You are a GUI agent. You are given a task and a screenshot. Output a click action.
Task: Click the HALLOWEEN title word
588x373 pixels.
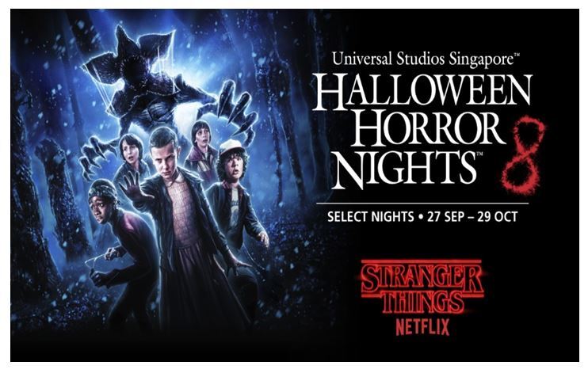(422, 93)
